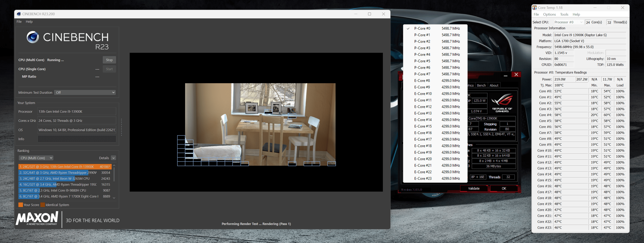Open the Core Temp Help menu
Viewport: 644px width, 243px height.
(x=576, y=14)
